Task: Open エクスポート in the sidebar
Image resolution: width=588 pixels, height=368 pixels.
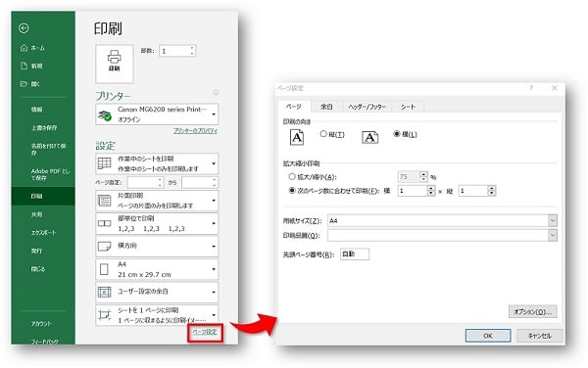Action: pyautogui.click(x=43, y=233)
